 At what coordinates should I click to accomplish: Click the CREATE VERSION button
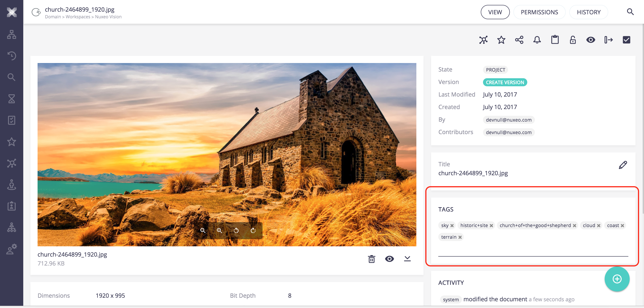click(505, 82)
